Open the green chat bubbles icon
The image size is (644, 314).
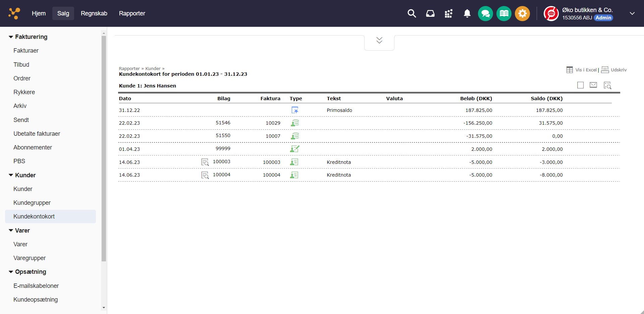coord(485,14)
